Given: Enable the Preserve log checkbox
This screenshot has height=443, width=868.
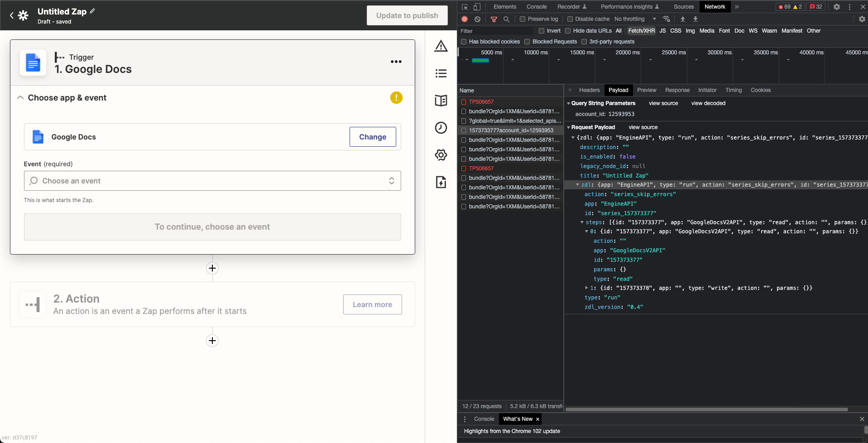Looking at the screenshot, I should (523, 19).
